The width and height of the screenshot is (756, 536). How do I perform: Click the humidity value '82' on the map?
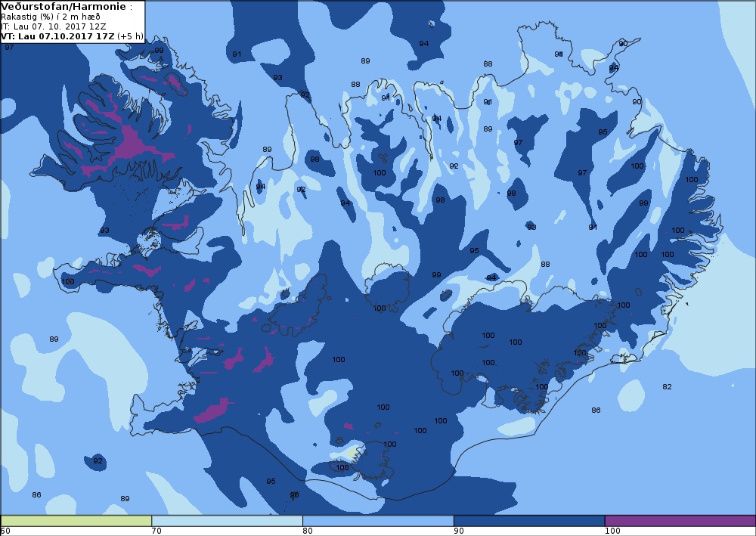coord(667,386)
